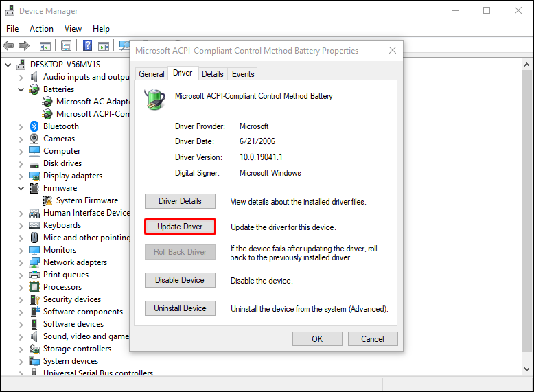Collapse the Firmware category arrow

point(21,188)
